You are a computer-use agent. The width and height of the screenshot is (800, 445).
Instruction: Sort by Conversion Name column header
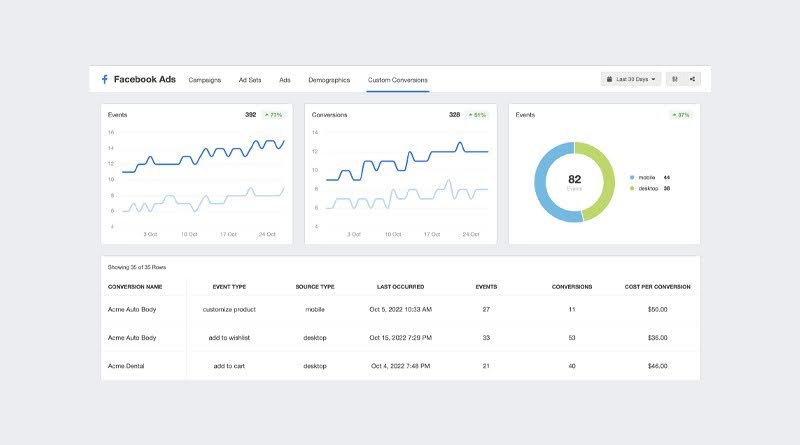(x=135, y=287)
